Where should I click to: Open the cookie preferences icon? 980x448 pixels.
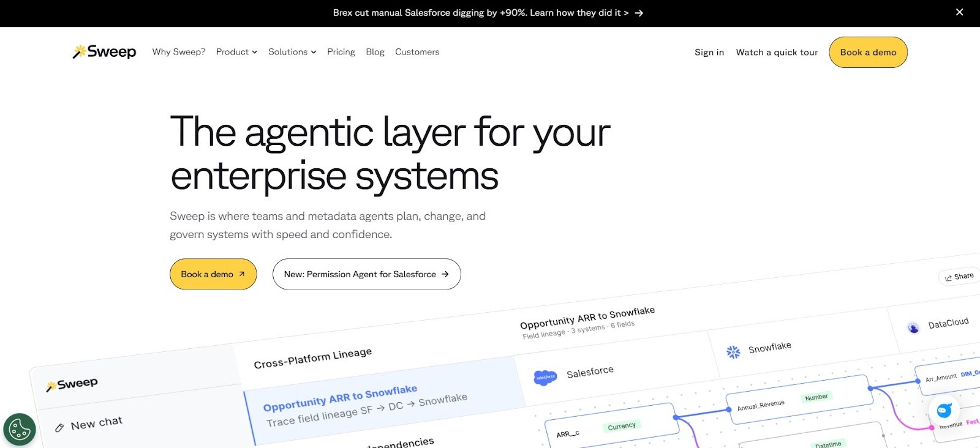[20, 429]
